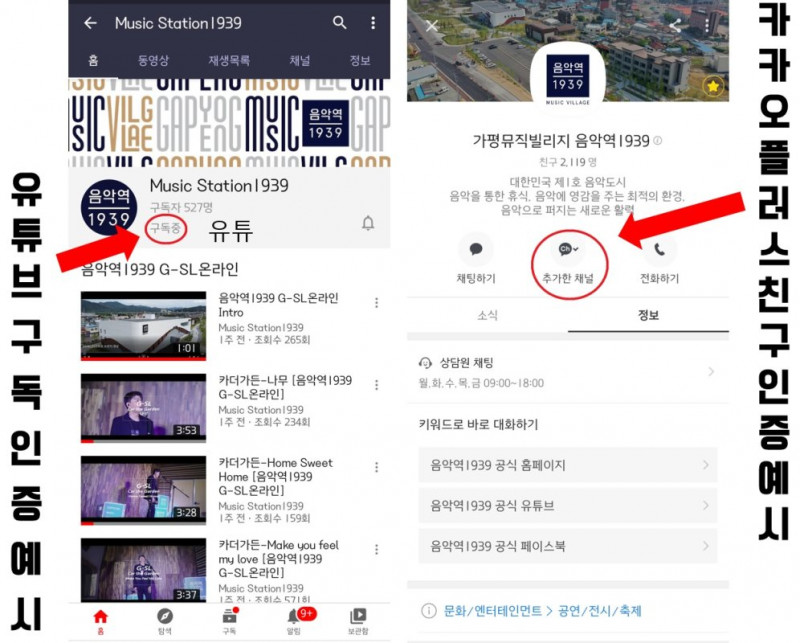The width and height of the screenshot is (800, 643).
Task: Start a chat with 채팅하기
Action: (476, 260)
